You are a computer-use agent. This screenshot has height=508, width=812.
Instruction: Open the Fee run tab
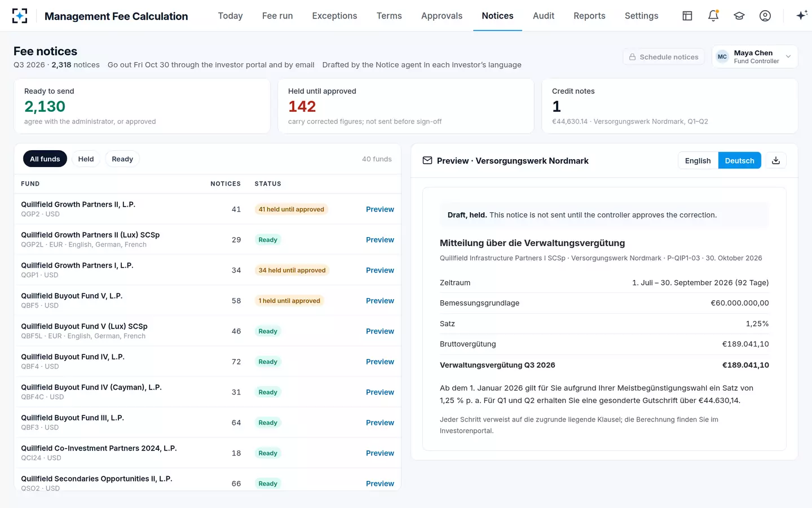click(277, 16)
